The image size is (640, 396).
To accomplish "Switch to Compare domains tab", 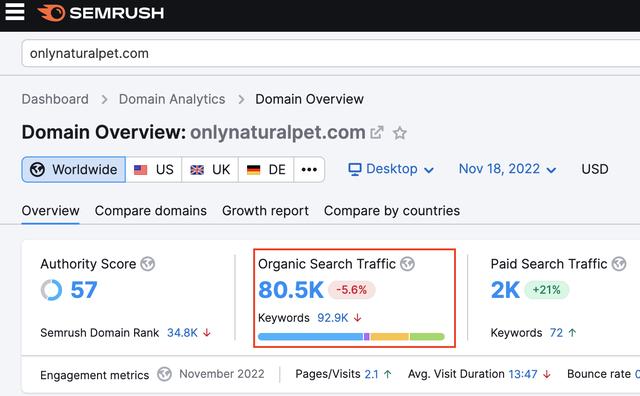I will (x=151, y=211).
